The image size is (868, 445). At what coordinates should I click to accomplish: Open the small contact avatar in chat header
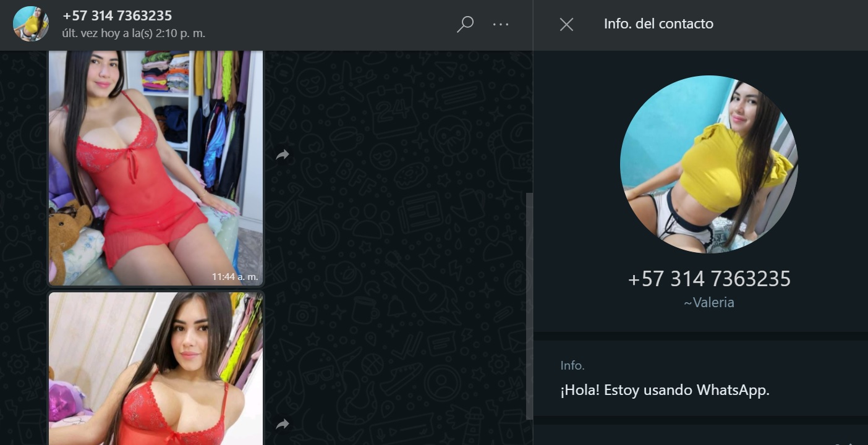tap(31, 24)
